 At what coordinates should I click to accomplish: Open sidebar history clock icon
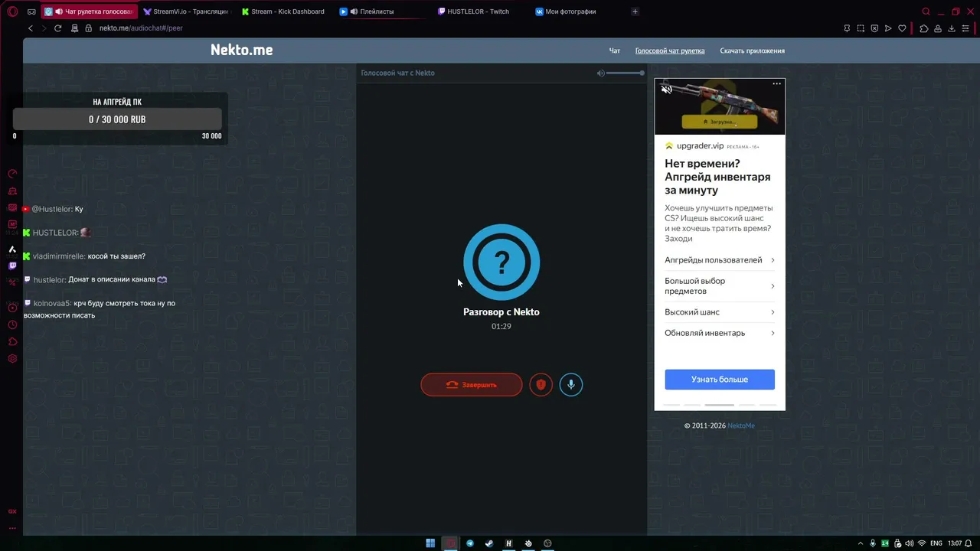click(12, 324)
